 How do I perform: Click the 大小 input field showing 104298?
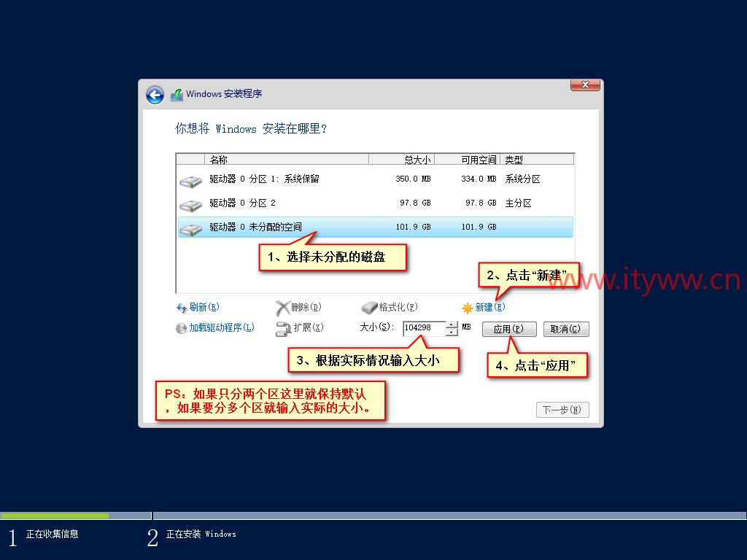point(424,328)
